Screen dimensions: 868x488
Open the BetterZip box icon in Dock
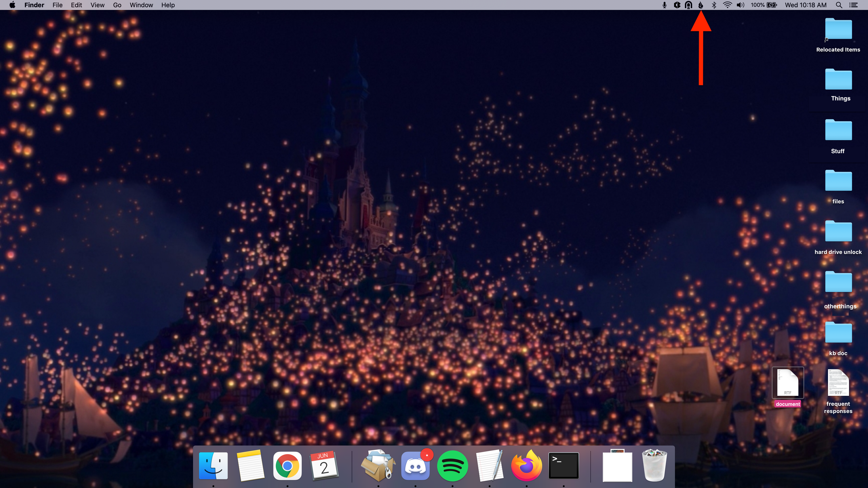(378, 466)
